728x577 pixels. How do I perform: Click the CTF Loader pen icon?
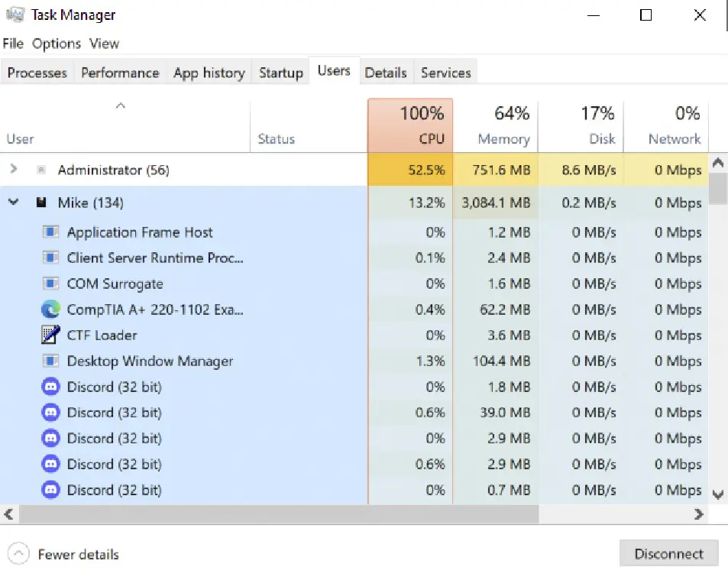[50, 335]
